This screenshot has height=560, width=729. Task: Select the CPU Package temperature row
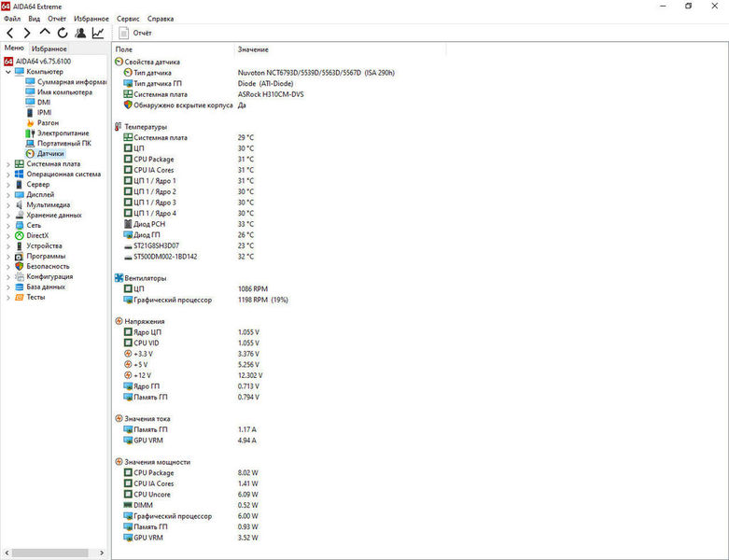tap(189, 159)
